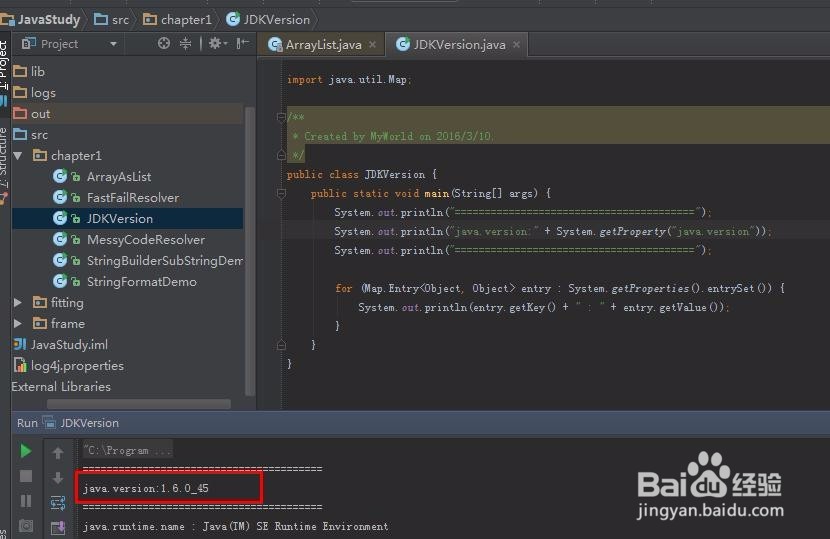Open Project panel settings gear
This screenshot has height=539, width=830.
point(217,43)
